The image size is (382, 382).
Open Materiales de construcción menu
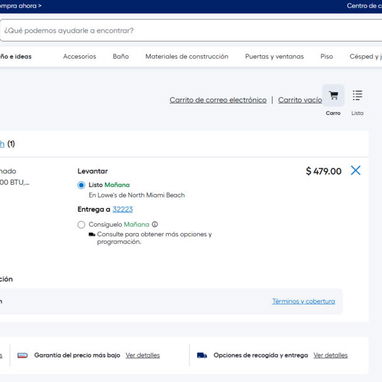[x=187, y=57]
